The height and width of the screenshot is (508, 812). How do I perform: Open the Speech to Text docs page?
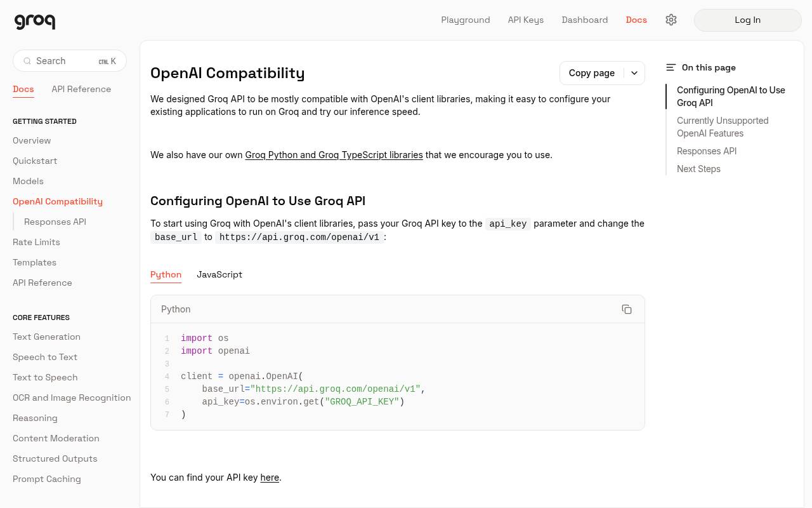tap(45, 357)
